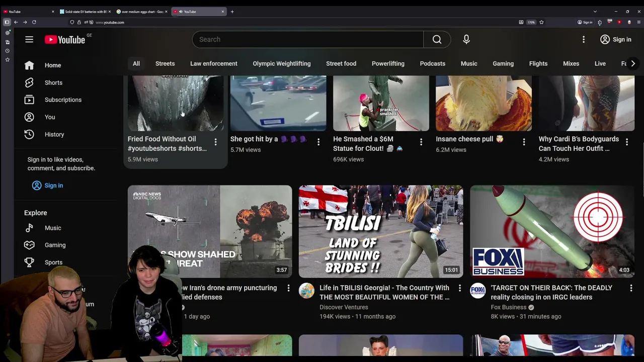Reset the 170% zoom level badge
Image resolution: width=644 pixels, height=362 pixels.
click(531, 22)
